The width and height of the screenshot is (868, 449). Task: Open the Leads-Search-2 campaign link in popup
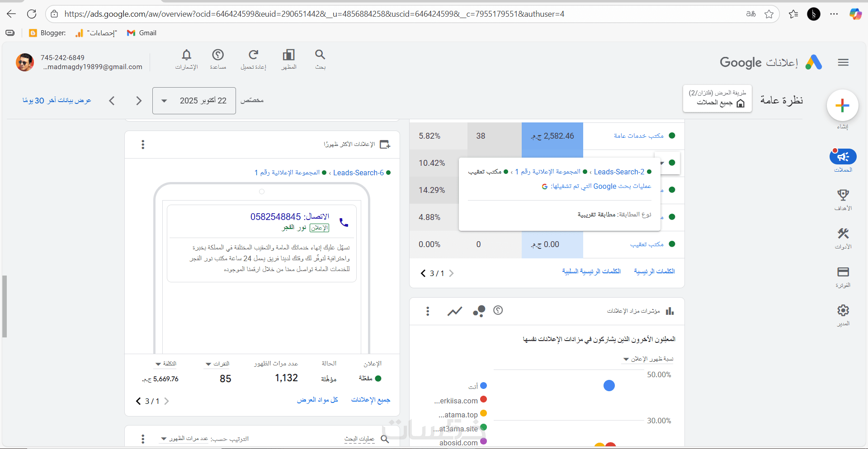[x=619, y=172]
